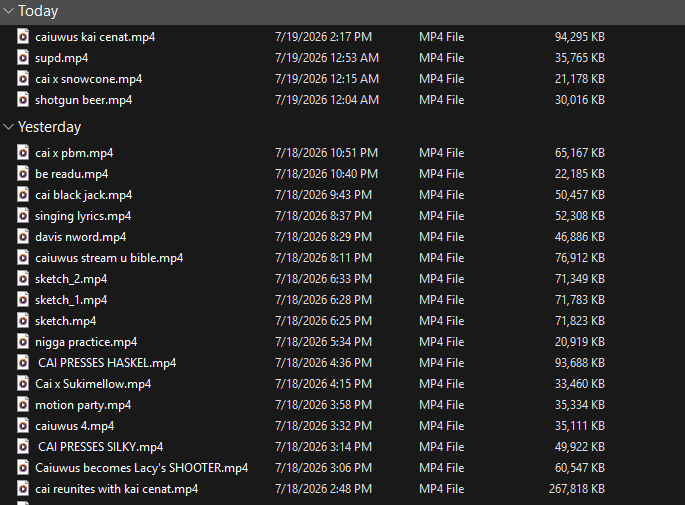This screenshot has width=685, height=505.
Task: Click file icon for singing lyrics.mp4
Action: pos(23,216)
